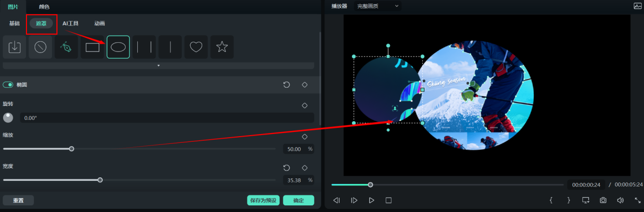Open the display settings monitor icon
The image size is (644, 212).
pos(586,200)
